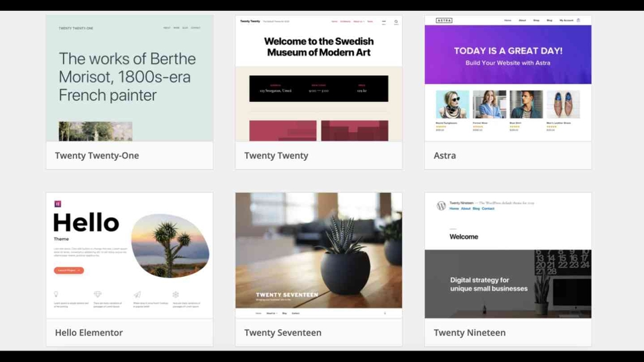644x362 pixels.
Task: Click 'Build Your Website with Astra' subtitle
Action: [508, 63]
